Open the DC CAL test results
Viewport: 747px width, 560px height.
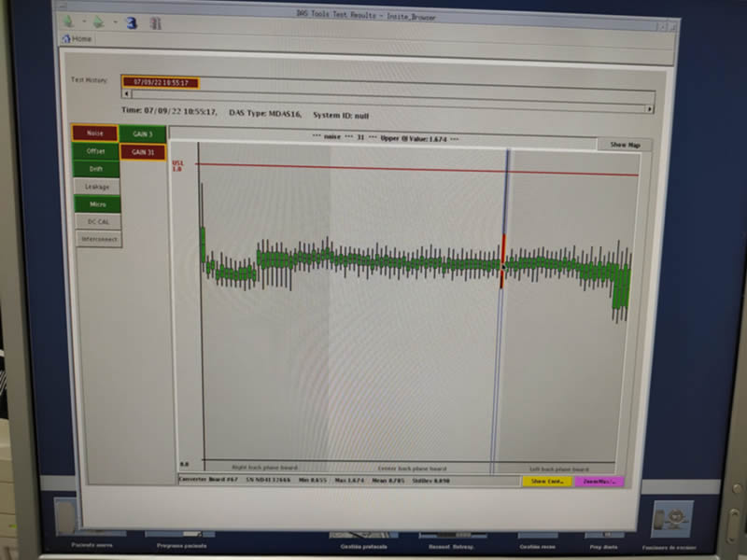[x=97, y=221]
